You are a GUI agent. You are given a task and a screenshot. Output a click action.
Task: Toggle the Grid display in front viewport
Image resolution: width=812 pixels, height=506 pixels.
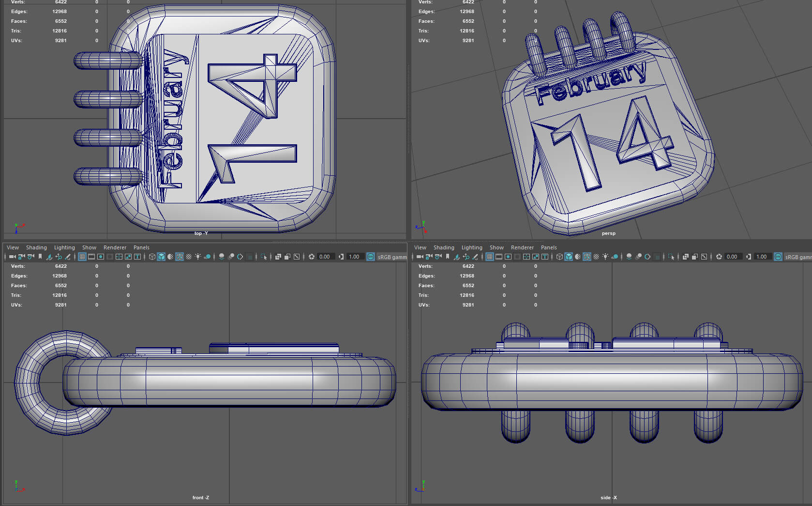click(82, 257)
